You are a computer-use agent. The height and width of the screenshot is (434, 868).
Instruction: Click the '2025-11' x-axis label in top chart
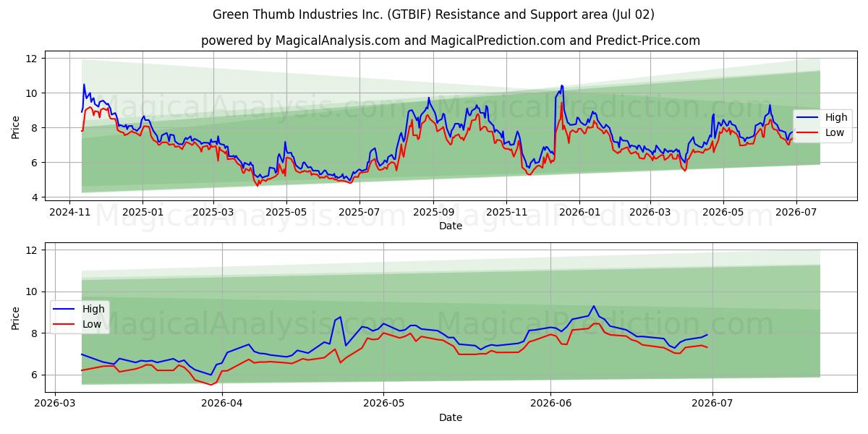pyautogui.click(x=506, y=213)
